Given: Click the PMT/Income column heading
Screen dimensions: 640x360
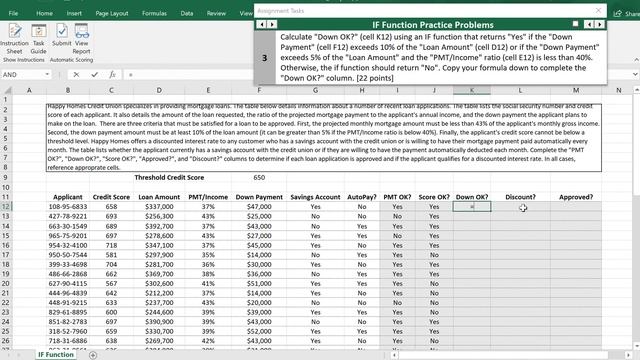Looking at the screenshot, I should tap(208, 197).
